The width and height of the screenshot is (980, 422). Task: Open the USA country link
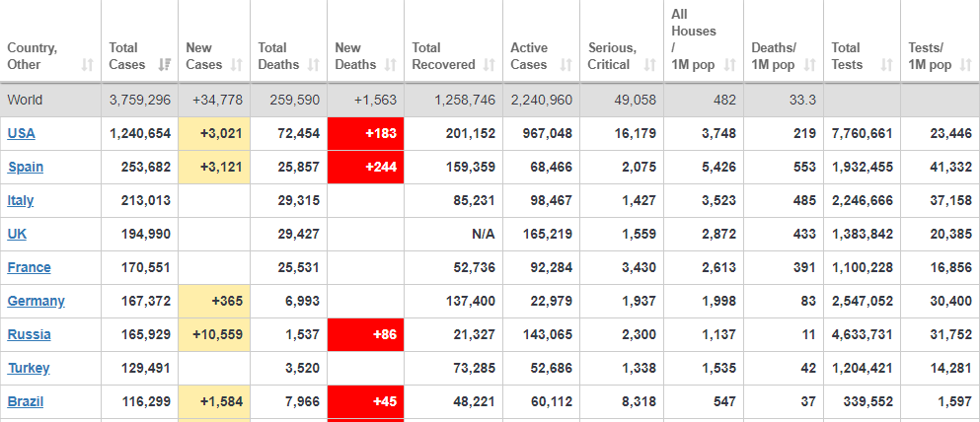(x=22, y=133)
